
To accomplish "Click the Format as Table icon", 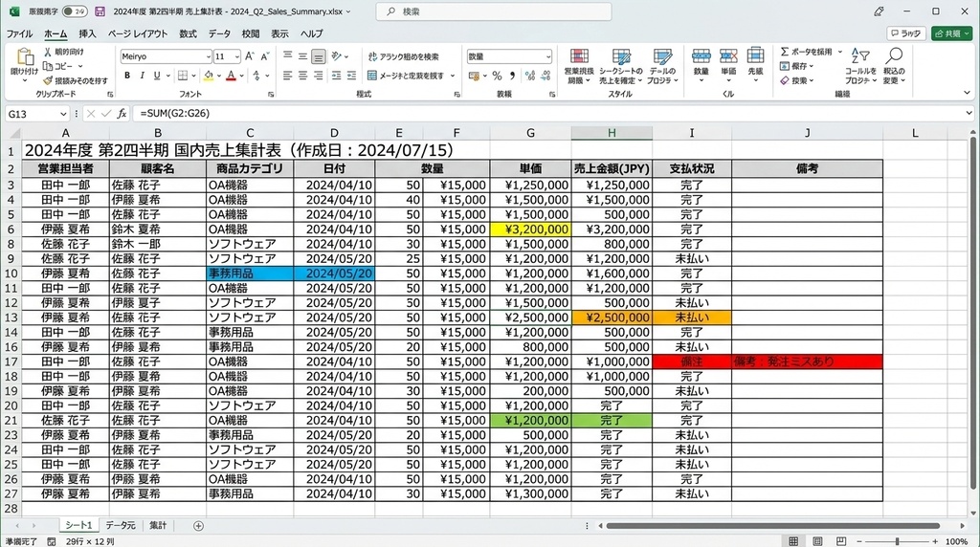I will click(x=621, y=57).
